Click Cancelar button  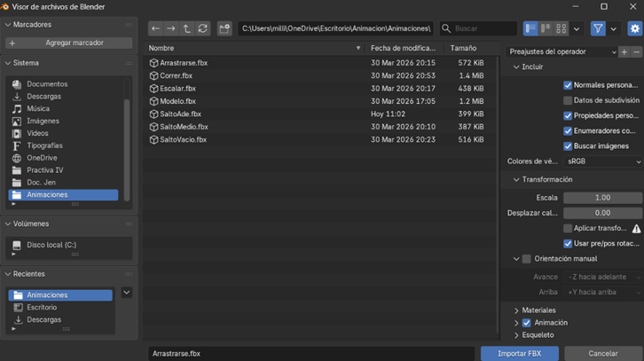click(603, 353)
